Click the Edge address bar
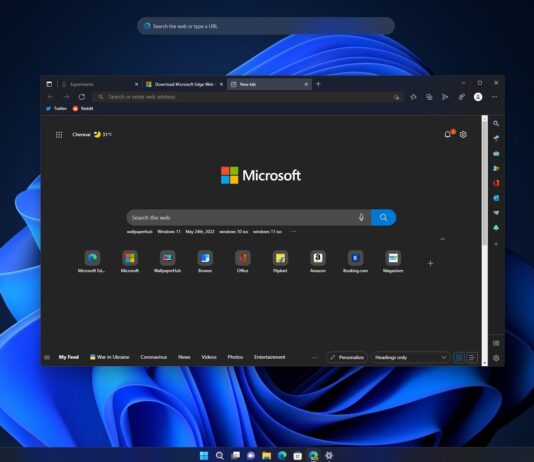The image size is (534, 462). tap(249, 97)
